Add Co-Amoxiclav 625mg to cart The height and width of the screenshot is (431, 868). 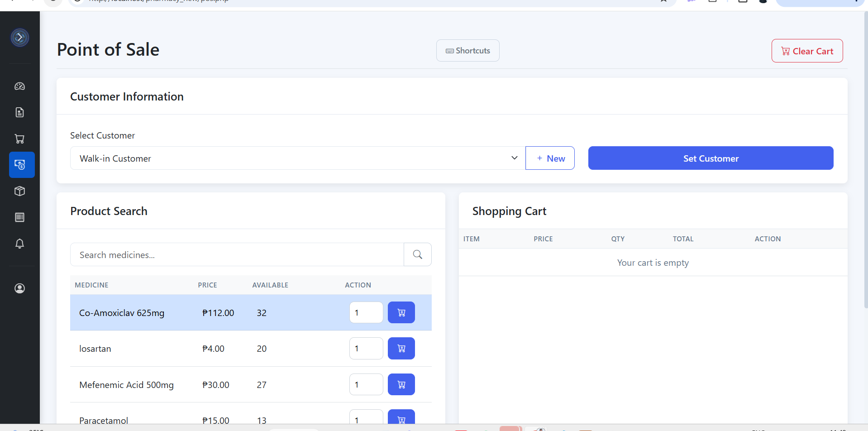click(401, 312)
